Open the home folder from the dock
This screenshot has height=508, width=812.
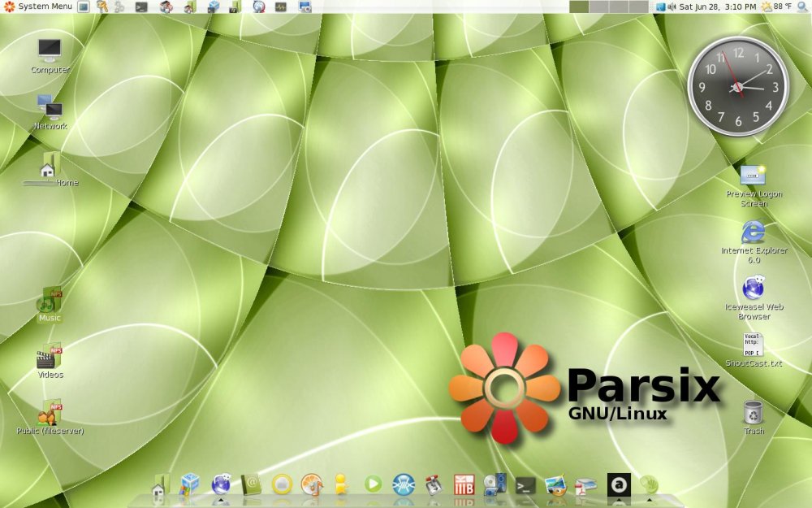click(x=161, y=486)
